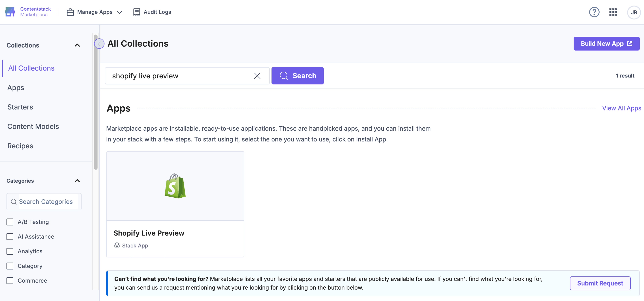Click the 'Stack App' label
The width and height of the screenshot is (644, 301).
[135, 246]
